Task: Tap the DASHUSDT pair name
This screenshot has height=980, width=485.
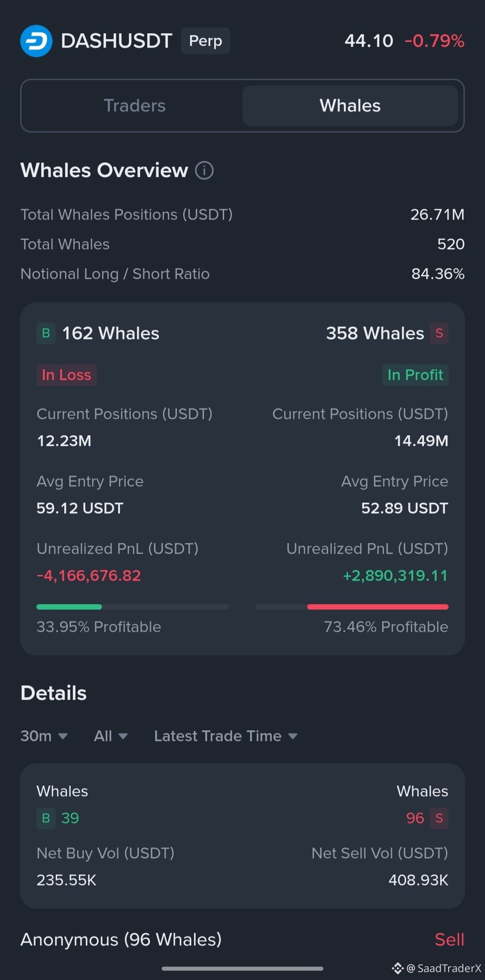Action: pyautogui.click(x=117, y=41)
